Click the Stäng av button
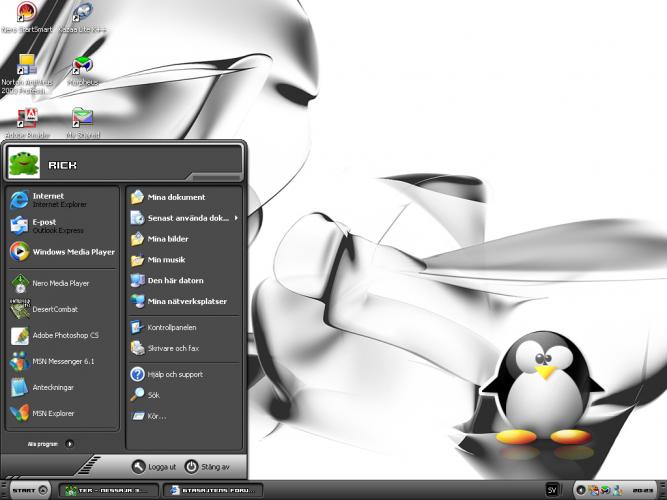Image resolution: width=667 pixels, height=500 pixels. click(208, 467)
